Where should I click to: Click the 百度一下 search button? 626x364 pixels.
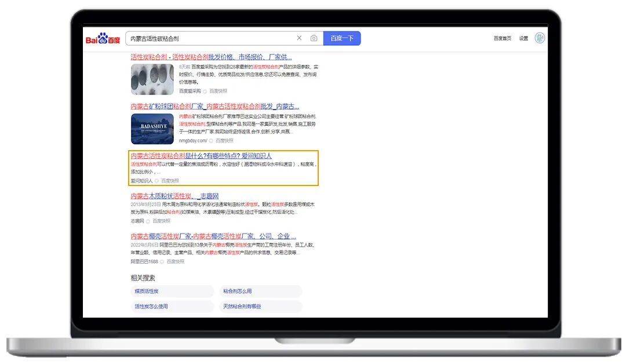tap(342, 38)
